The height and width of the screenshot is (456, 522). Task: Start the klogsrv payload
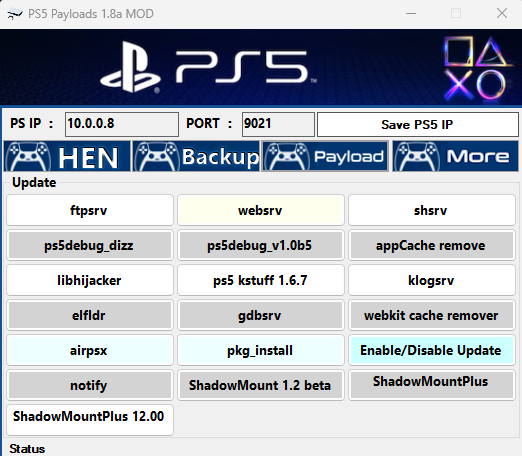(x=432, y=280)
